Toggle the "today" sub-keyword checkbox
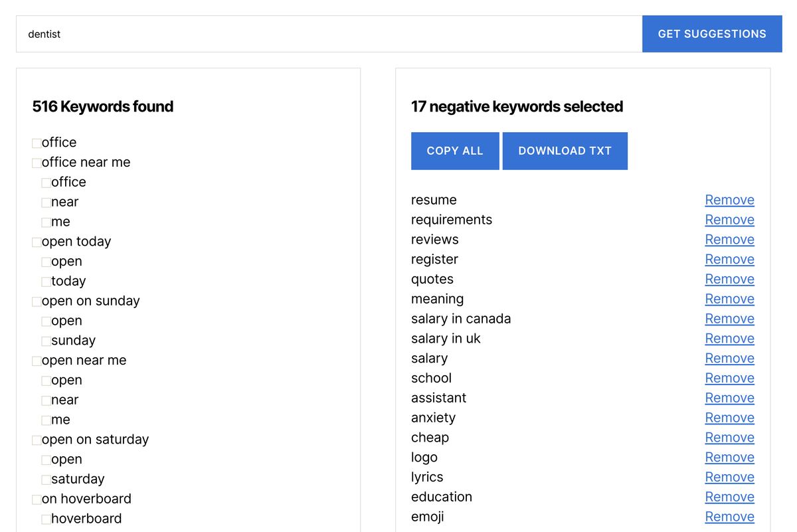 [x=45, y=281]
